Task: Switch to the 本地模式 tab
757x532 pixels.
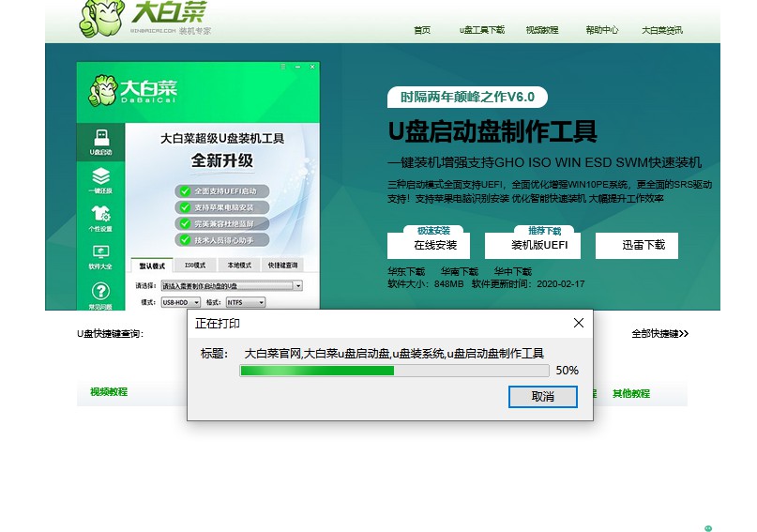Action: 239,266
